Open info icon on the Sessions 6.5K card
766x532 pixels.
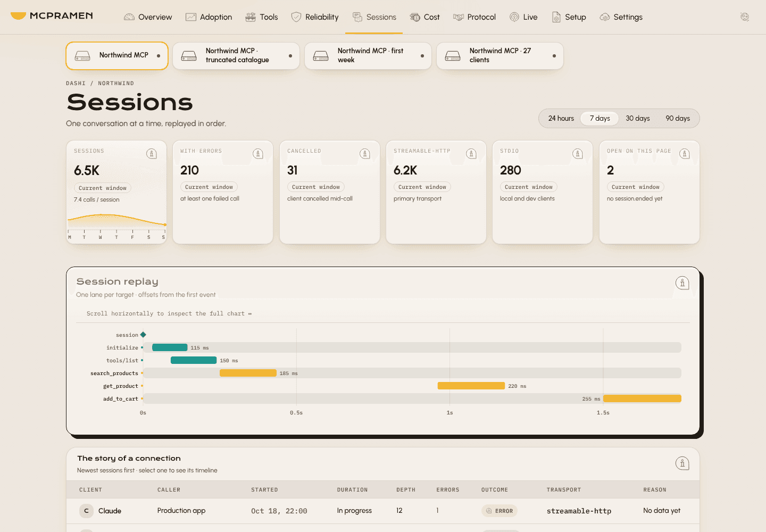pos(152,154)
